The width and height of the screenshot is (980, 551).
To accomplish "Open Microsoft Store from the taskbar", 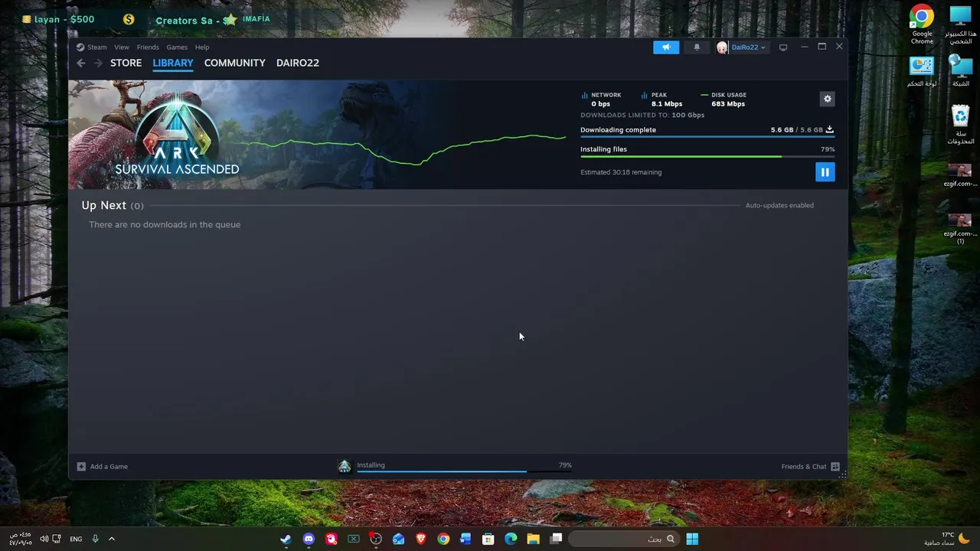I will [488, 540].
